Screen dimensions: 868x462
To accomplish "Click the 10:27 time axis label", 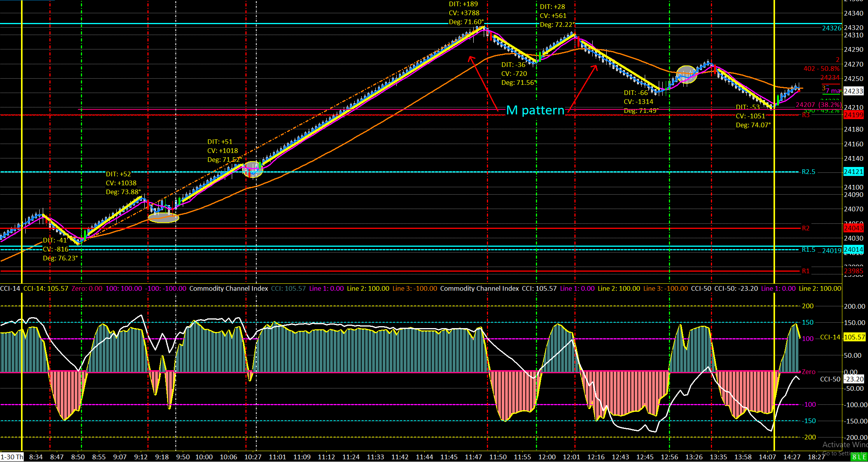I will click(x=253, y=457).
